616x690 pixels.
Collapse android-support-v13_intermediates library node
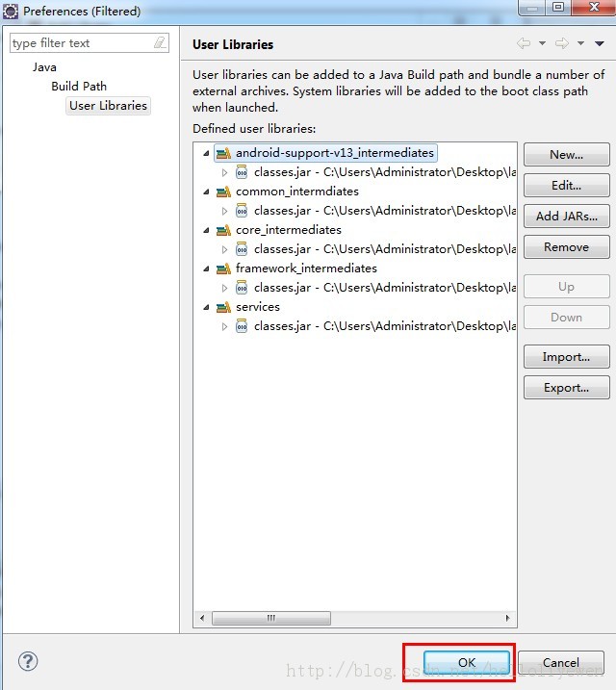(206, 153)
